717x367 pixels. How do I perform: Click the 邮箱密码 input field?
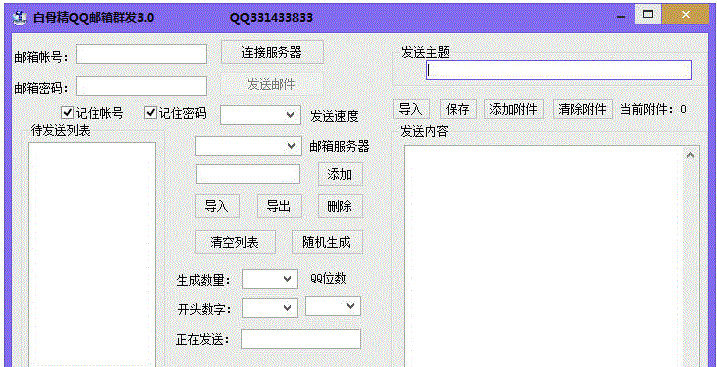tap(141, 86)
